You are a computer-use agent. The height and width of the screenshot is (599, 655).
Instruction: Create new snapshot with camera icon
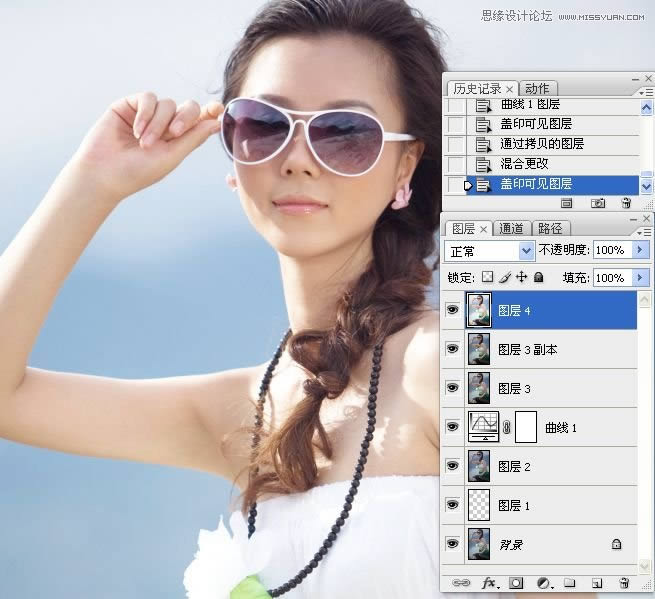click(x=598, y=202)
